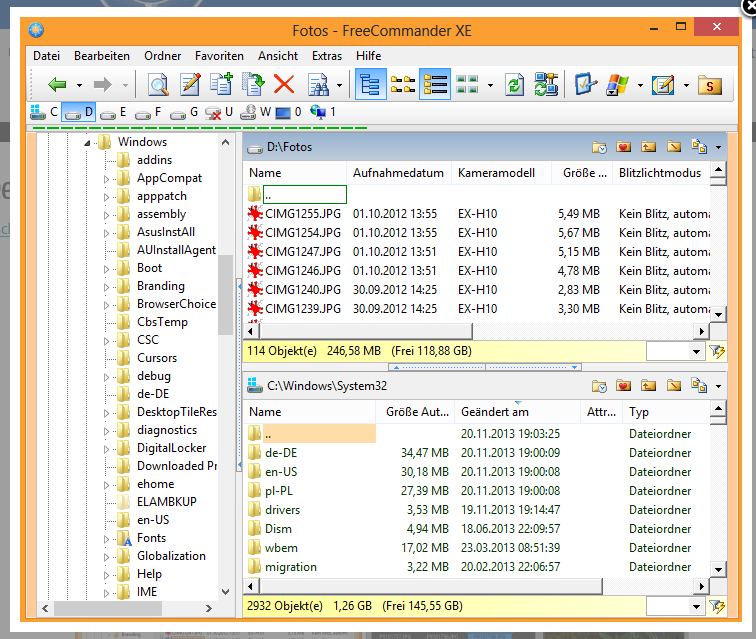Screen dimensions: 756x639
Task: Click folder tree vertical scrollbar thumb
Action: (225, 295)
